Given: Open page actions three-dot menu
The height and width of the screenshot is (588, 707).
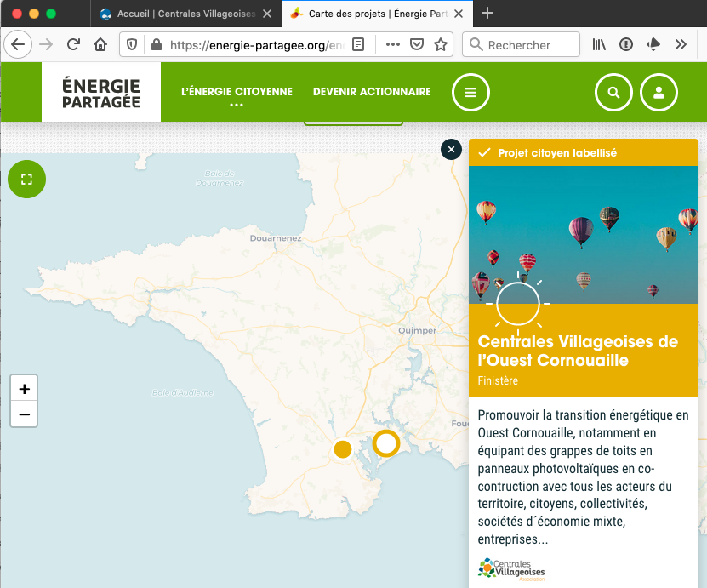Looking at the screenshot, I should [393, 44].
